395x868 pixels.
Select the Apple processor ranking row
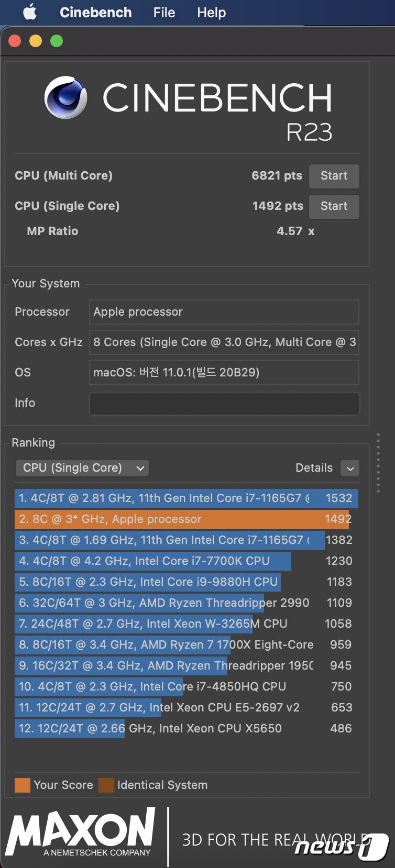[183, 519]
